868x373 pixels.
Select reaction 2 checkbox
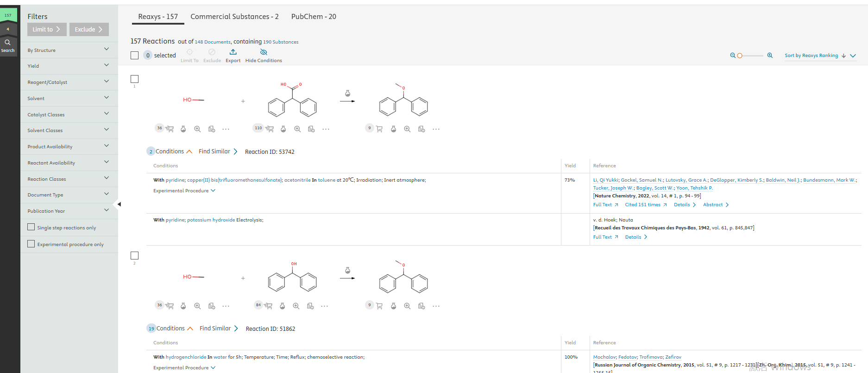point(135,255)
